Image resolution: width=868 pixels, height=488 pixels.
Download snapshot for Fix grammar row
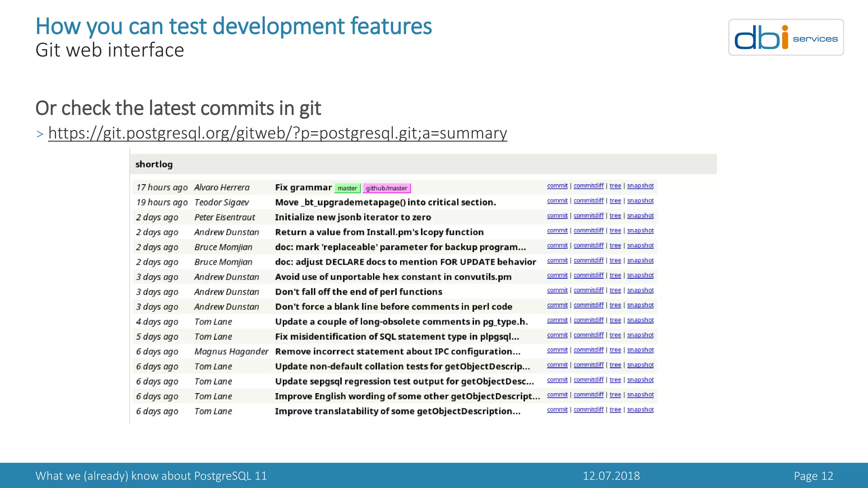(x=640, y=186)
